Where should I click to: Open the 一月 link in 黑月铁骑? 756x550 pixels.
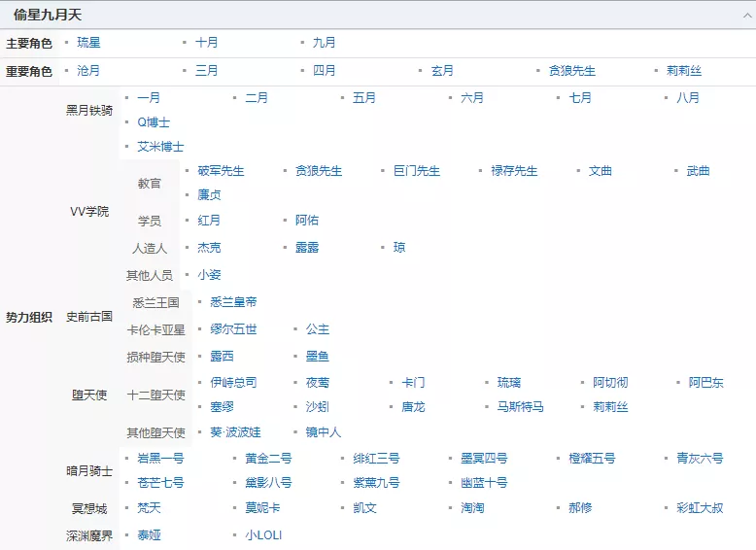coord(149,98)
